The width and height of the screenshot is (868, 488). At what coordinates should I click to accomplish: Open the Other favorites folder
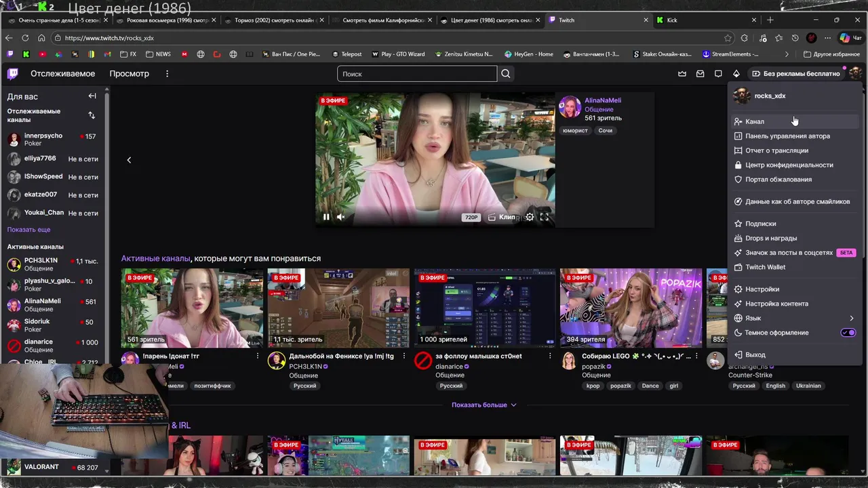[831, 54]
